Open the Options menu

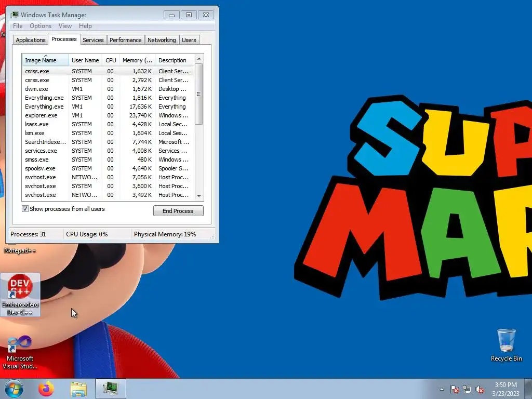(41, 26)
